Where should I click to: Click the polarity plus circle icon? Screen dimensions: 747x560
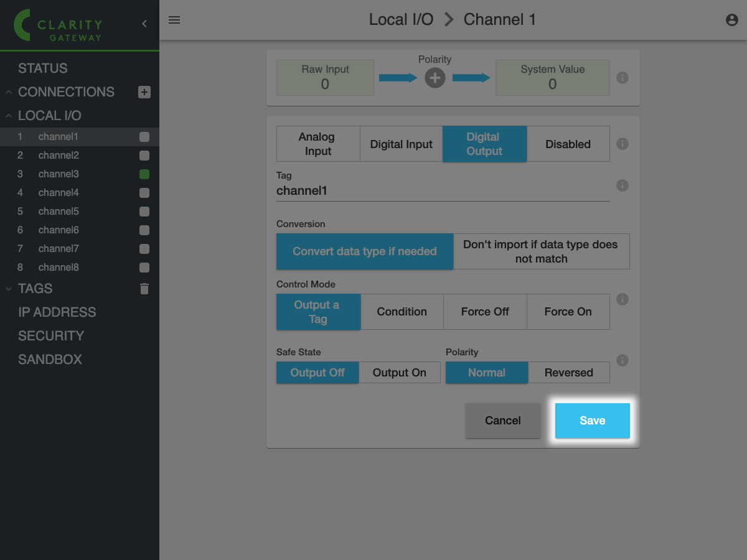(435, 78)
